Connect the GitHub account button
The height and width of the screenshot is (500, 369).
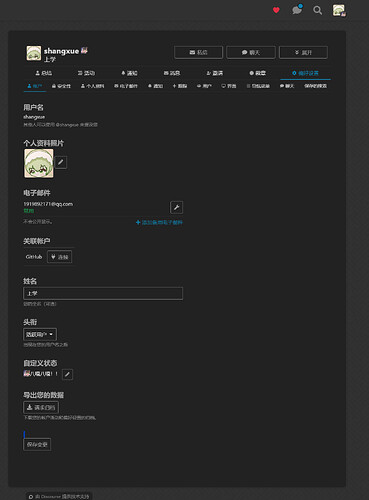click(x=59, y=257)
